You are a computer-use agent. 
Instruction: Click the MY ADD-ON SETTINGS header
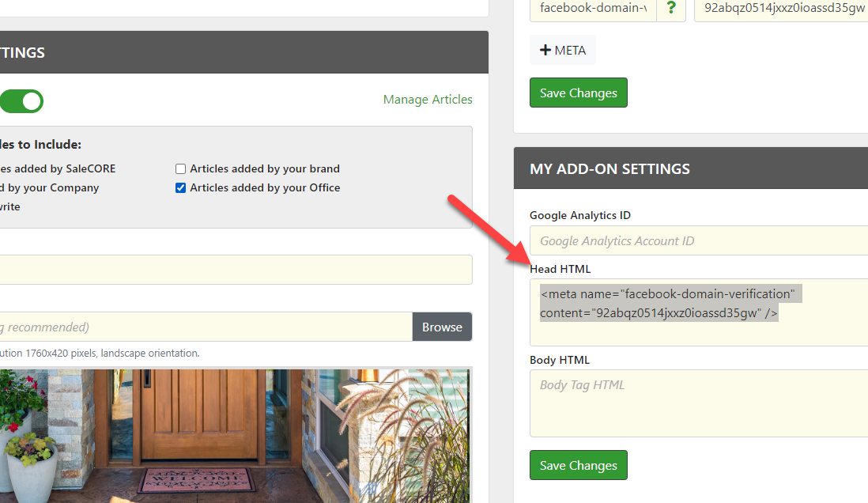tap(691, 168)
